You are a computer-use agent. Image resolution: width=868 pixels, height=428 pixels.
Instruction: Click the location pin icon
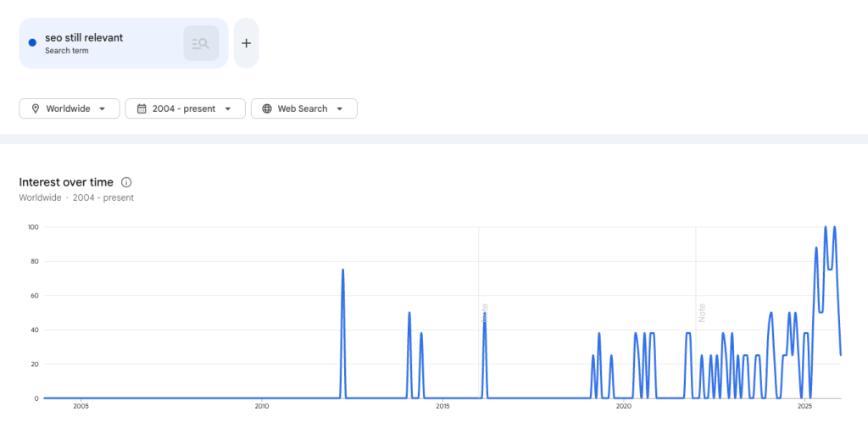tap(36, 108)
